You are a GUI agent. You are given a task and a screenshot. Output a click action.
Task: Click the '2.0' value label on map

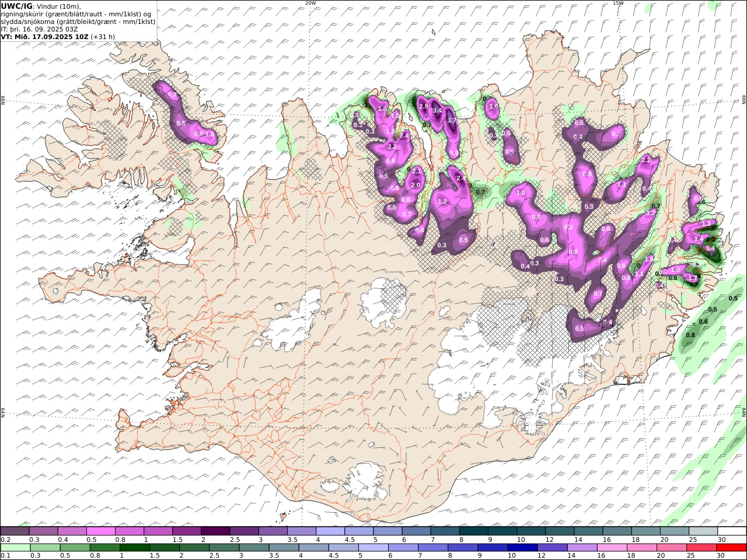click(416, 185)
